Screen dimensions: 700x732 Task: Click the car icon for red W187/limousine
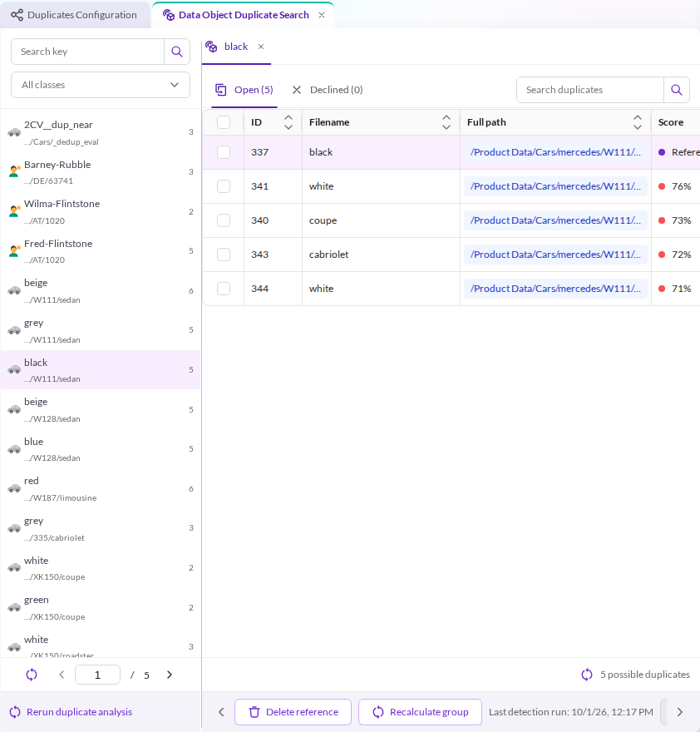point(14,488)
